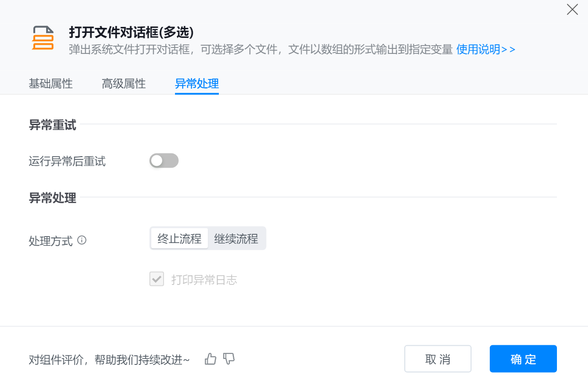Toggle the 运行异常后重试 switch

point(164,161)
